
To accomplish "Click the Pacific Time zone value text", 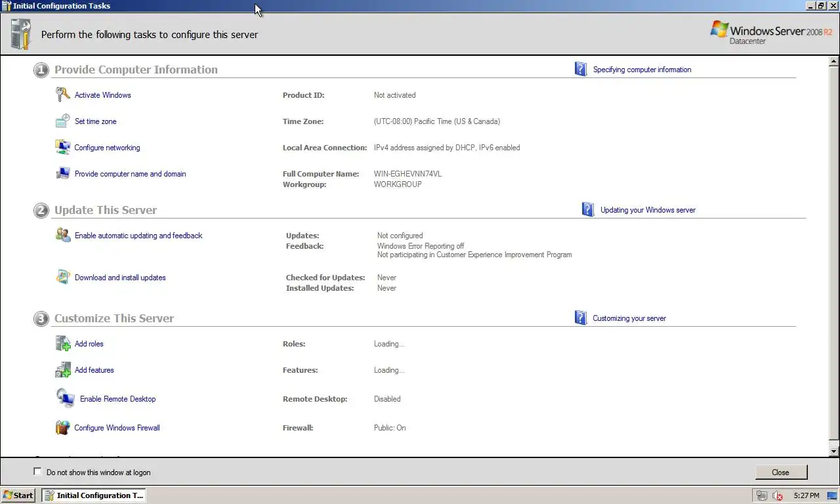I will (x=437, y=121).
